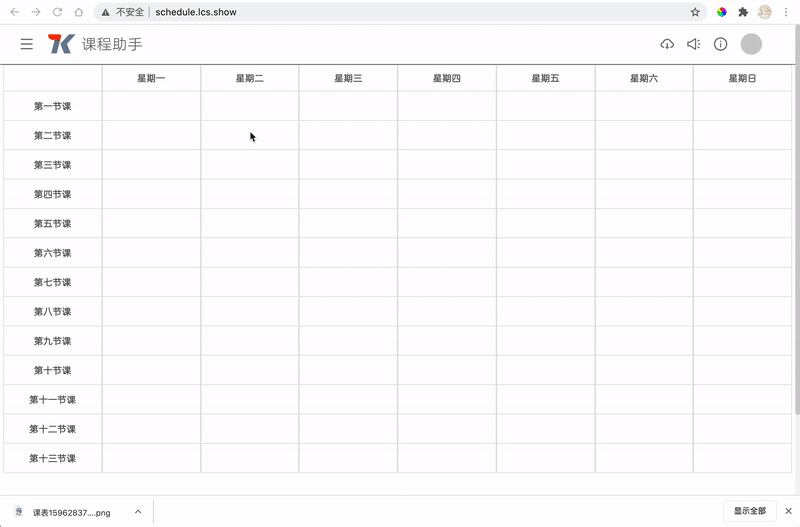Close the downloads bar
The width and height of the screenshot is (800, 527).
pyautogui.click(x=787, y=511)
